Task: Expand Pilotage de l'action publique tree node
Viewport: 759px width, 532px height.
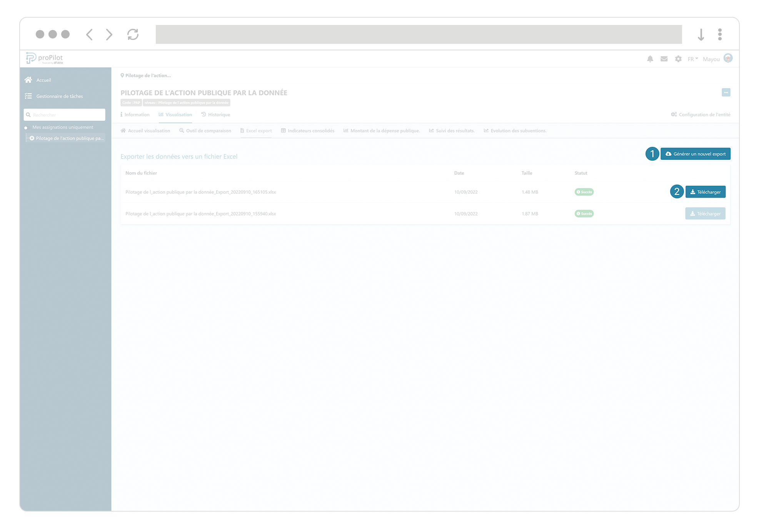Action: [32, 138]
